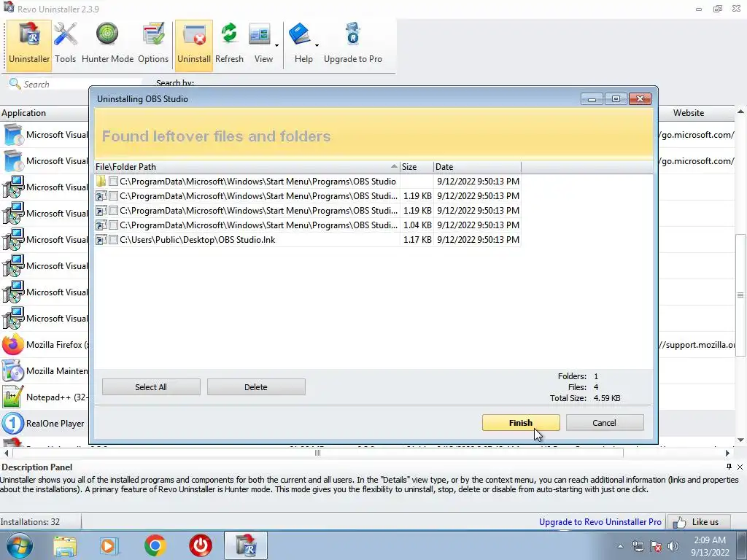Open the Help book icon

click(x=300, y=35)
